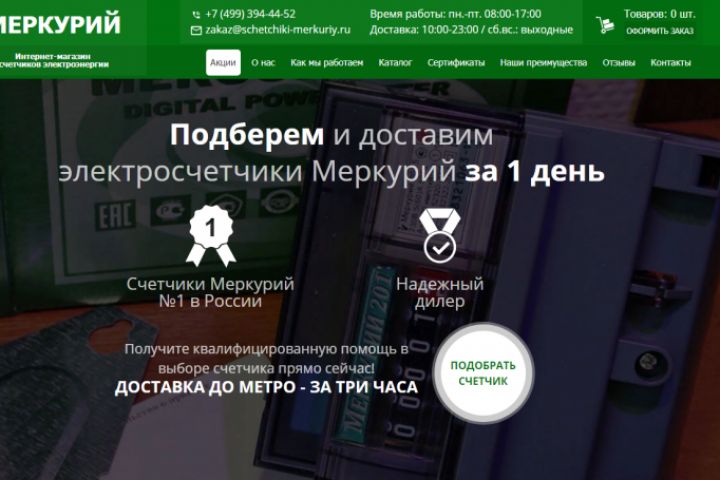Image resolution: width=720 pixels, height=480 pixels.
Task: Click the Надежный дилер caption
Action: tap(440, 292)
